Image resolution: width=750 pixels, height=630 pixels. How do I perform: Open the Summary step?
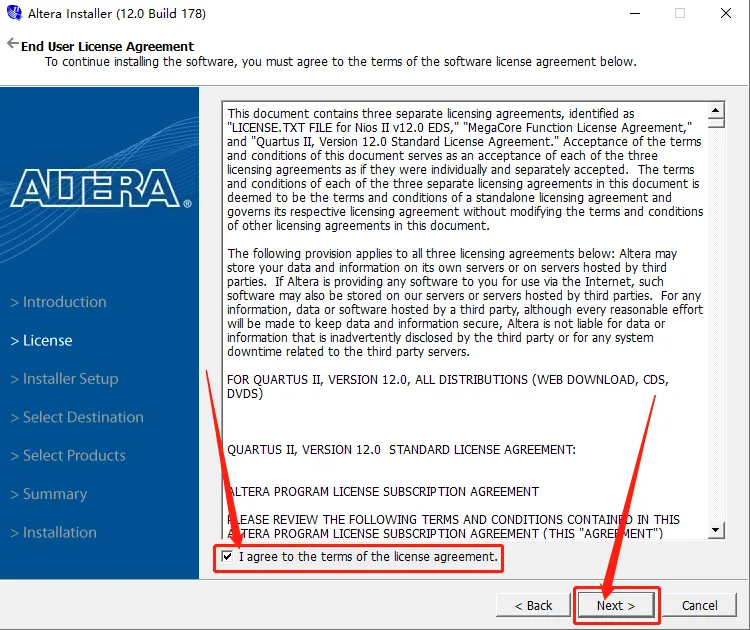coord(49,494)
